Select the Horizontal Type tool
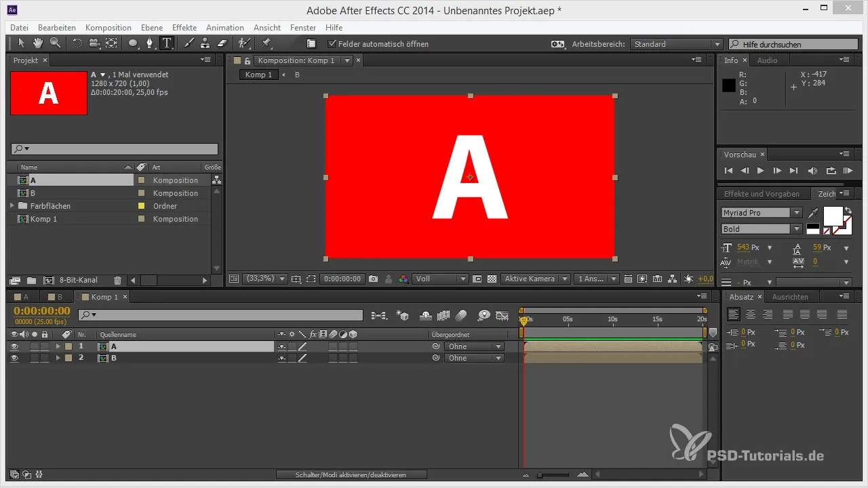 tap(167, 43)
